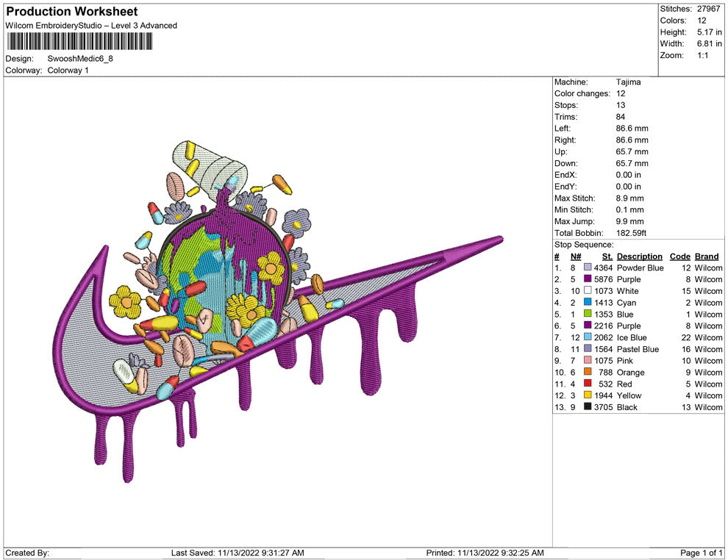Click the 'Orange' description text
Screen dimensions: 728x560
[630, 372]
